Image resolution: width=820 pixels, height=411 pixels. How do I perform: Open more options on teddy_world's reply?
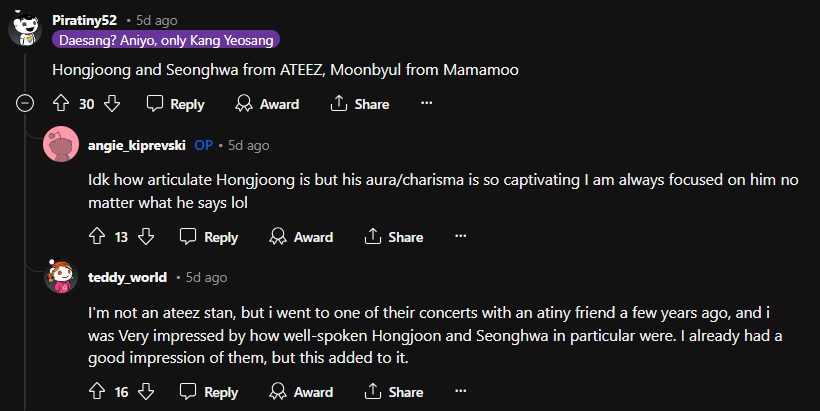pos(461,392)
